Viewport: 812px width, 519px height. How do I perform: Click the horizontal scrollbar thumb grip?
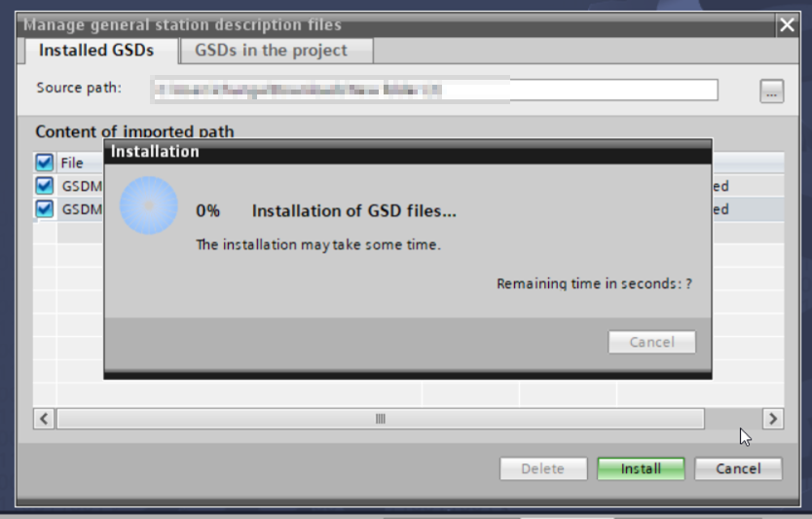coord(381,419)
